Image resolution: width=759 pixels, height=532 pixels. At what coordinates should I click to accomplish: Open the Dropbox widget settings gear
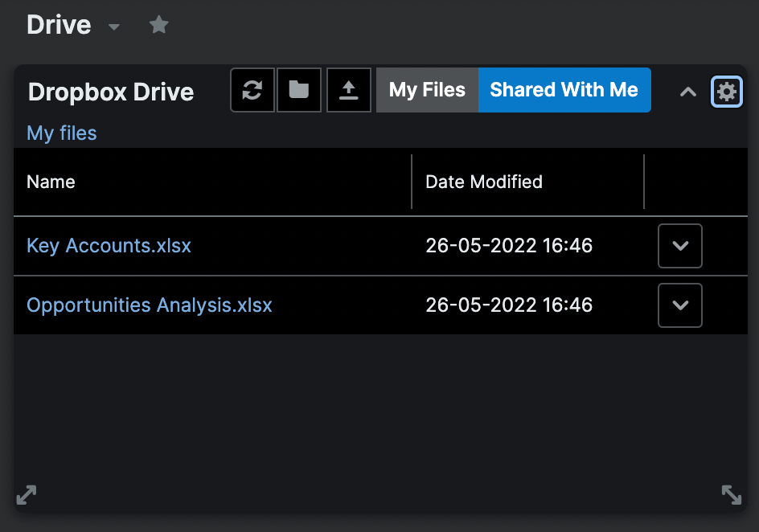pyautogui.click(x=726, y=91)
